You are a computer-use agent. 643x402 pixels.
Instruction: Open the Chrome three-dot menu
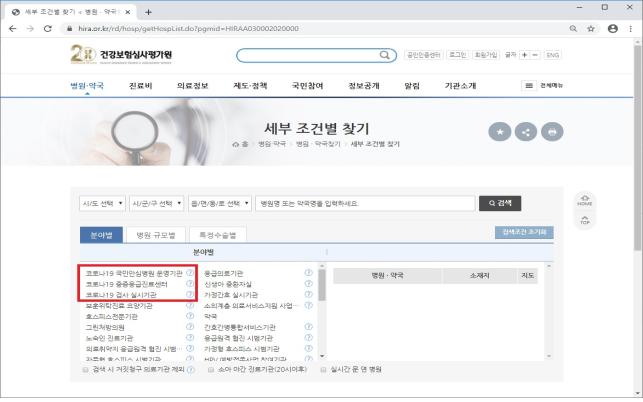tap(630, 29)
